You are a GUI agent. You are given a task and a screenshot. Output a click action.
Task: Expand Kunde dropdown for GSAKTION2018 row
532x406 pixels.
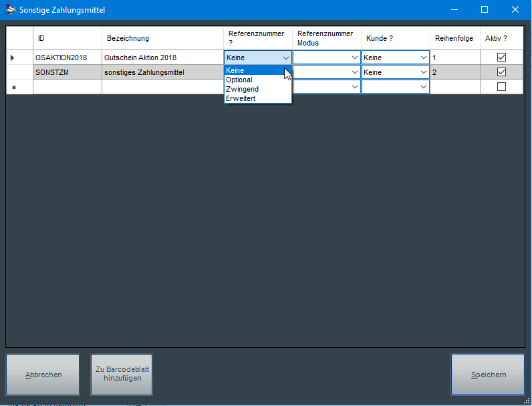[423, 58]
